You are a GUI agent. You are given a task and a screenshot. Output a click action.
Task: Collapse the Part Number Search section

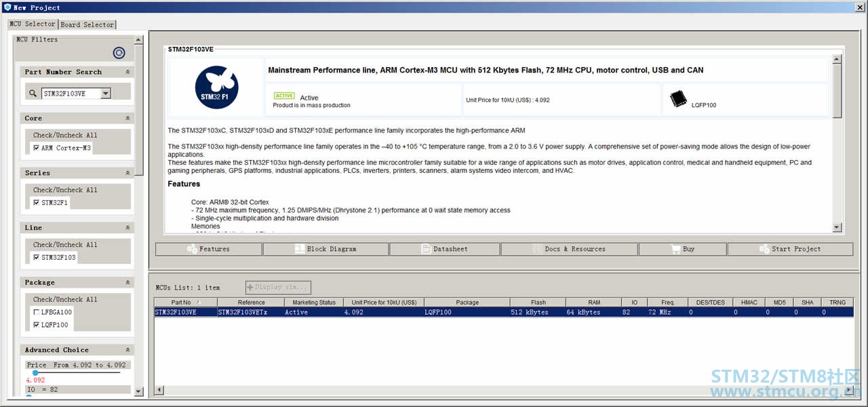click(x=127, y=72)
